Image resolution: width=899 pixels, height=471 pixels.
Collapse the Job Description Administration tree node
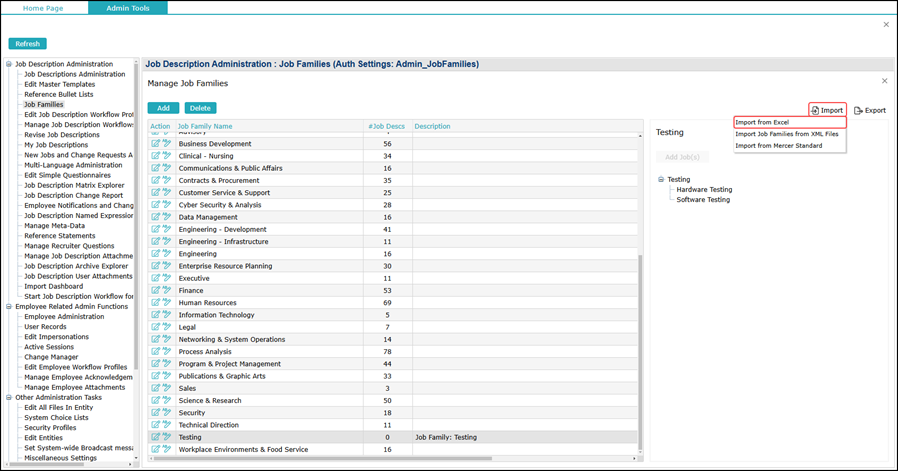[9, 64]
